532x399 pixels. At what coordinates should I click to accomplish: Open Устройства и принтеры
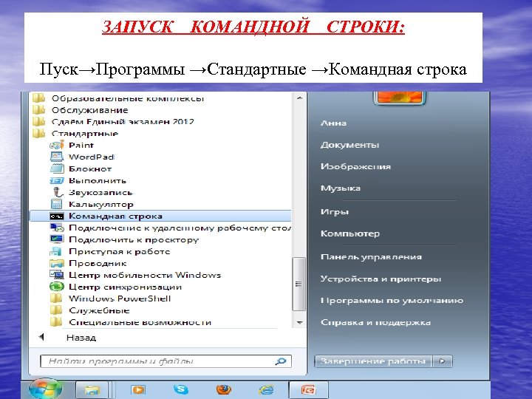coord(381,279)
